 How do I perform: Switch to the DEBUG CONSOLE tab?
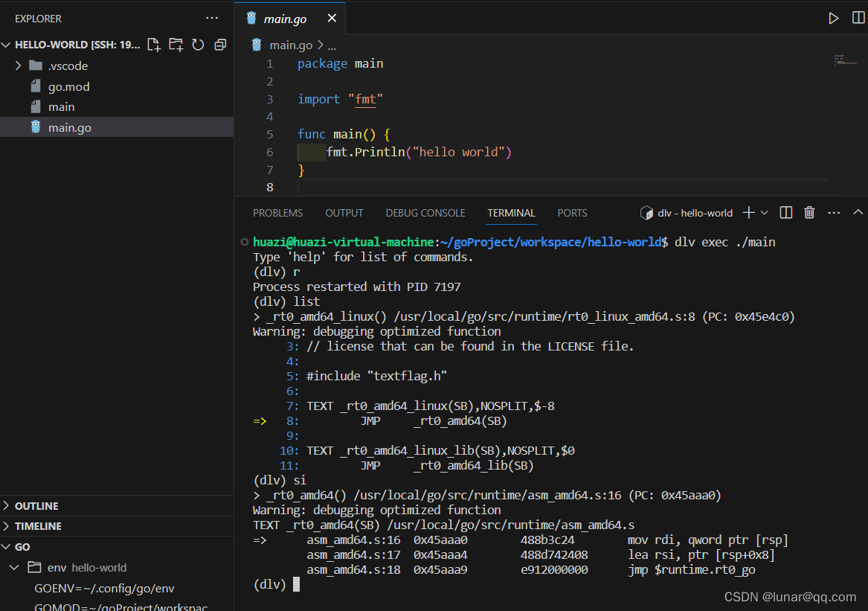pos(425,214)
